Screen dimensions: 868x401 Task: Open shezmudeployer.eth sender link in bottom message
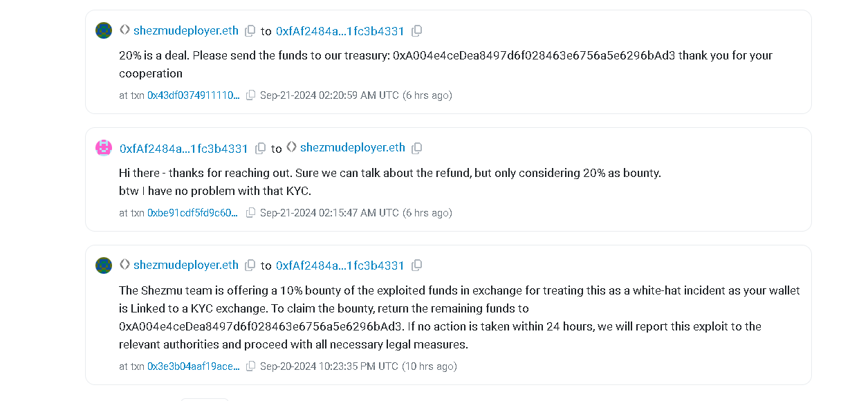pyautogui.click(x=185, y=265)
